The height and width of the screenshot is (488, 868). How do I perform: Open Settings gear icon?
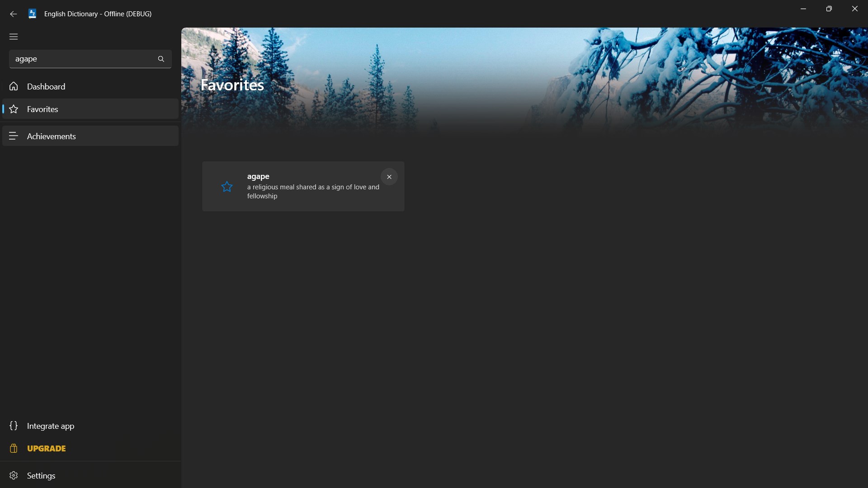pos(14,475)
